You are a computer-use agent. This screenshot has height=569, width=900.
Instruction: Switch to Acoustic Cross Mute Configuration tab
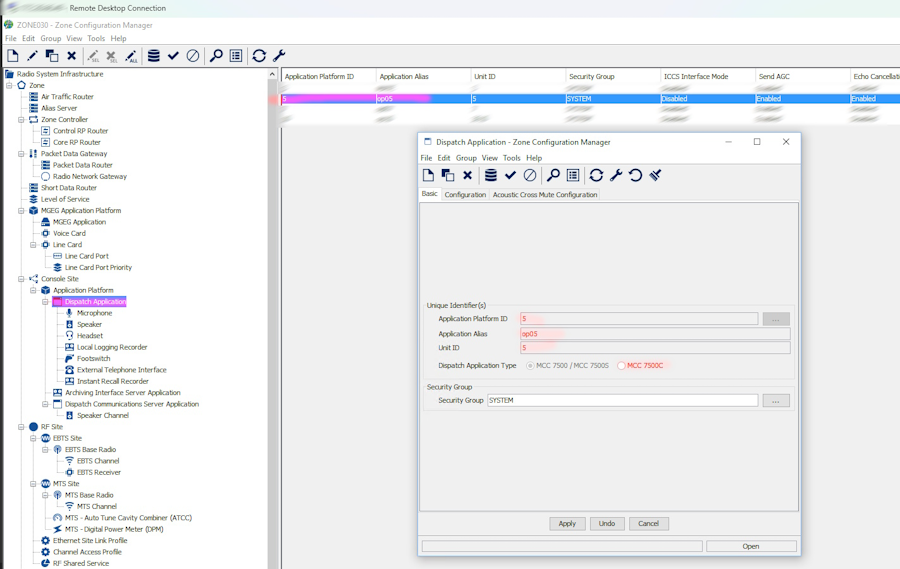(545, 195)
